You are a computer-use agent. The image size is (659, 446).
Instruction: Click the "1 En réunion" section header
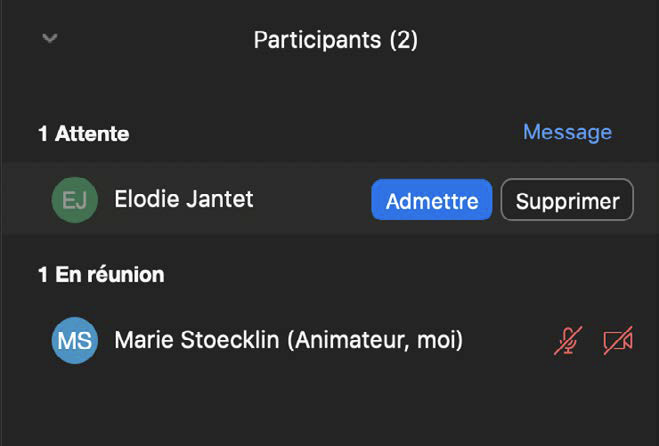101,274
